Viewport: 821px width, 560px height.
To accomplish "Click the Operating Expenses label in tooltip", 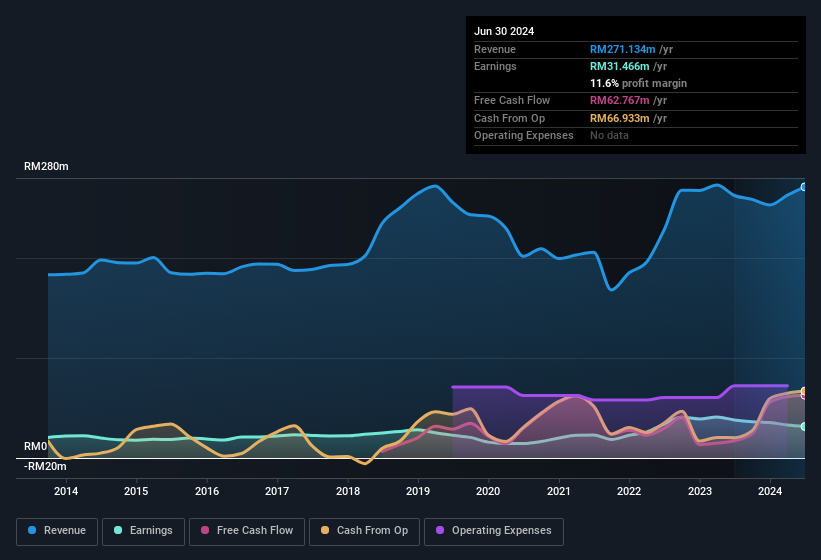I will point(524,136).
